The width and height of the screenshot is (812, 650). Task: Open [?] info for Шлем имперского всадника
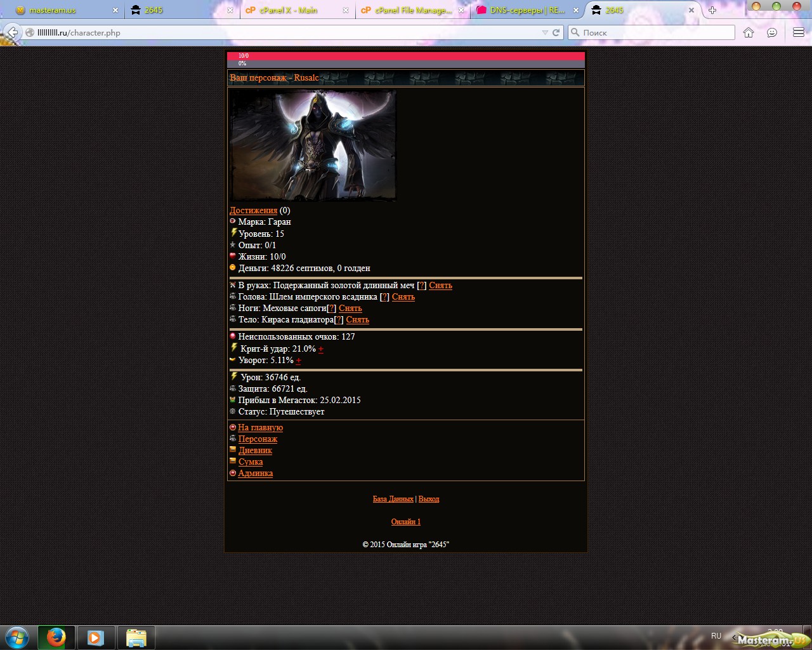click(x=384, y=297)
